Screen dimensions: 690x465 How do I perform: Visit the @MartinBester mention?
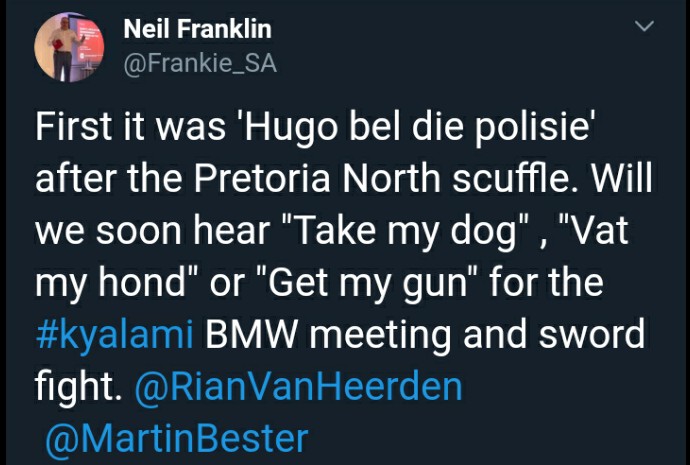[x=177, y=439]
